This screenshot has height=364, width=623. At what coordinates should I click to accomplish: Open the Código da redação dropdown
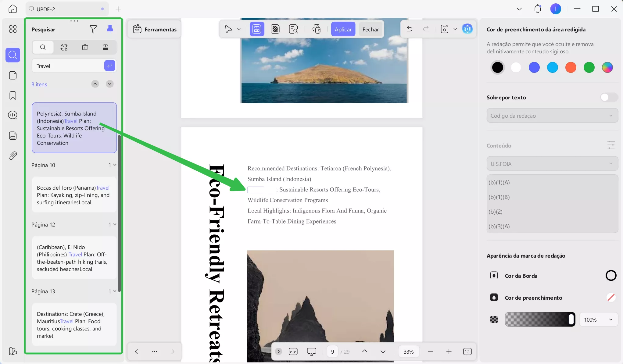pyautogui.click(x=552, y=116)
